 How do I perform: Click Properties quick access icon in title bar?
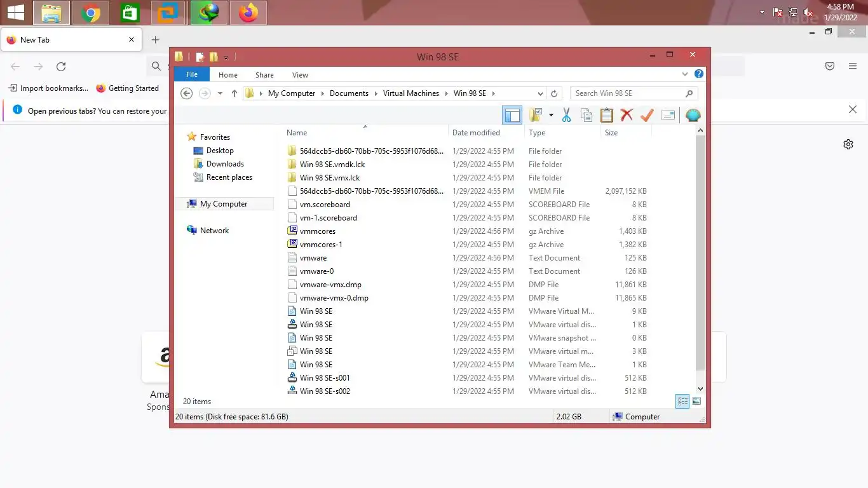200,57
